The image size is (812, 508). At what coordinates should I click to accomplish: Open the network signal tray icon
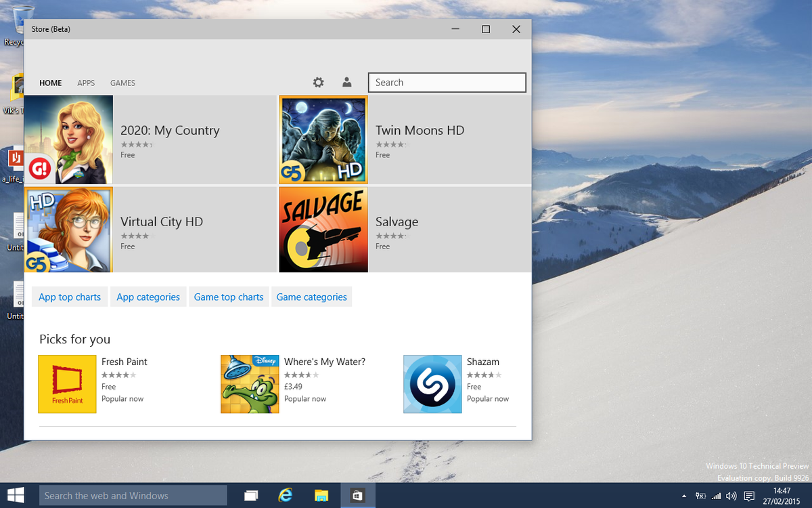pyautogui.click(x=716, y=496)
